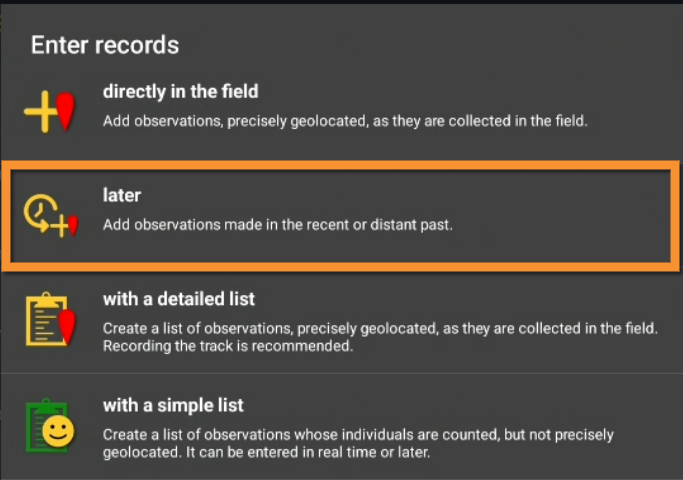Tap the smiley face on the green clipboard

(x=60, y=433)
